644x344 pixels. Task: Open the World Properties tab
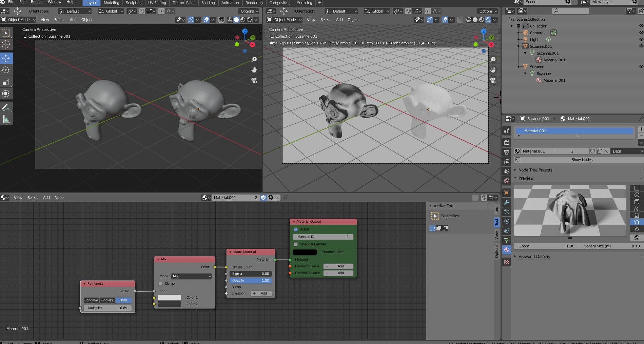507,181
